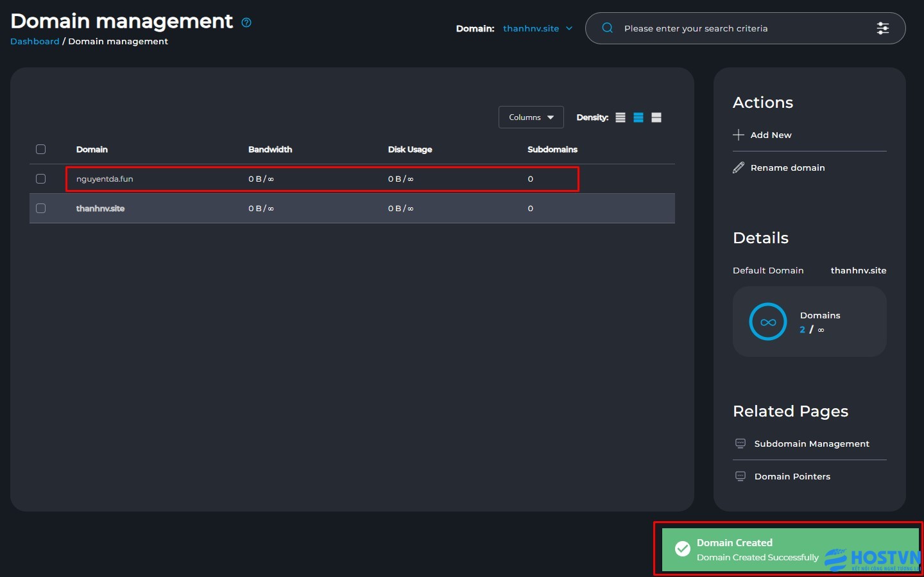Click the help question mark icon beside Domain management

tap(246, 22)
